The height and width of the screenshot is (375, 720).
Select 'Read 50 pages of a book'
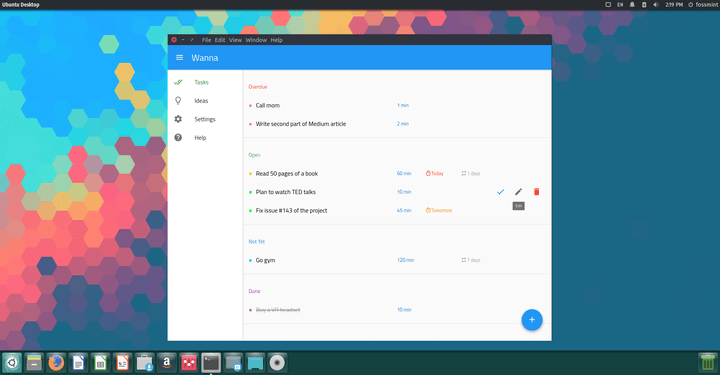287,174
